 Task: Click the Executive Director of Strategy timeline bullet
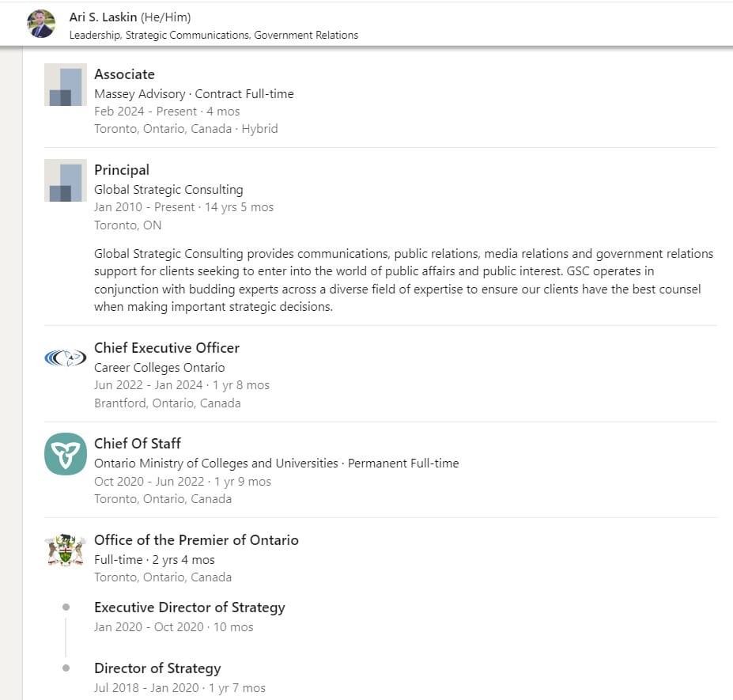[x=66, y=607]
